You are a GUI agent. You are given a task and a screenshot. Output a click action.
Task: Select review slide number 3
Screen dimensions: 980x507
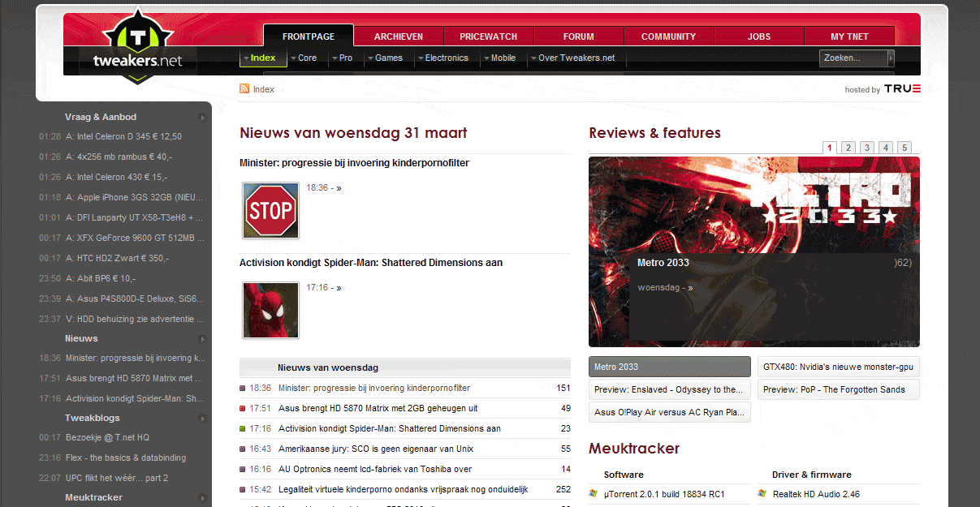(867, 148)
